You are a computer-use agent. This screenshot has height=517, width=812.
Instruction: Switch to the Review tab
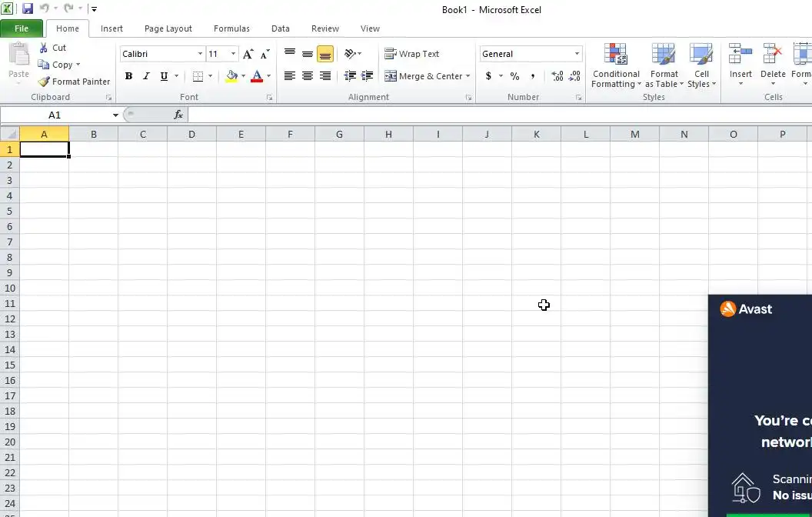[325, 28]
